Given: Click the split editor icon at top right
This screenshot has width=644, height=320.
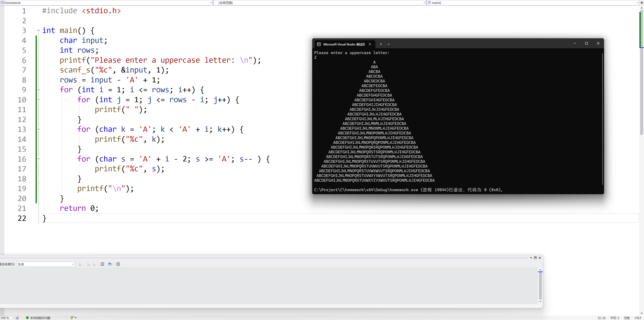Looking at the screenshot, I should (641, 3).
